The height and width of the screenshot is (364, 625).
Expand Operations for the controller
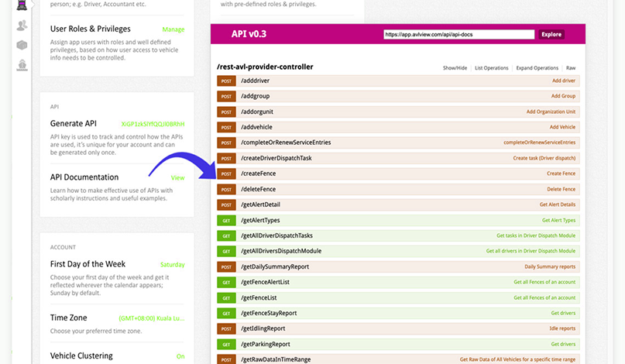(537, 68)
